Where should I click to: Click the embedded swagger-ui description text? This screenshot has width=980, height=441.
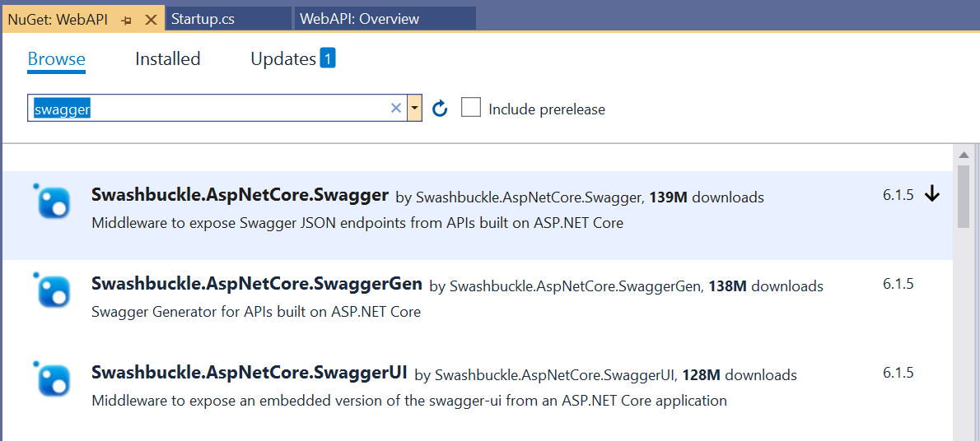(409, 401)
